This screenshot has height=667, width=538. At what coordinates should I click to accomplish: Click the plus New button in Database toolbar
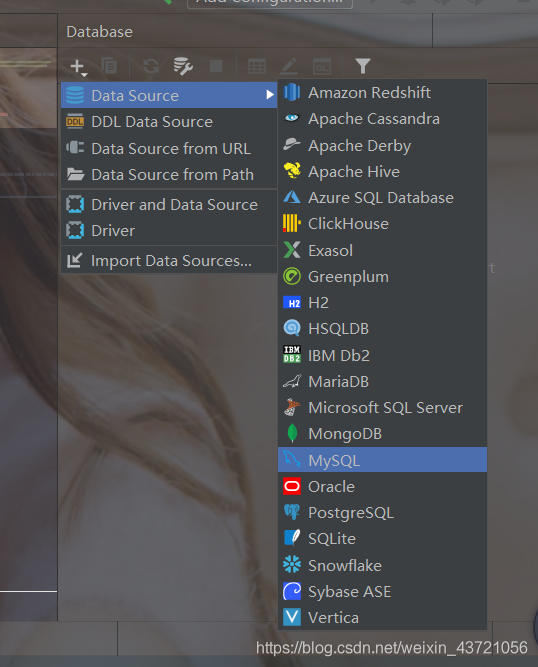click(78, 67)
